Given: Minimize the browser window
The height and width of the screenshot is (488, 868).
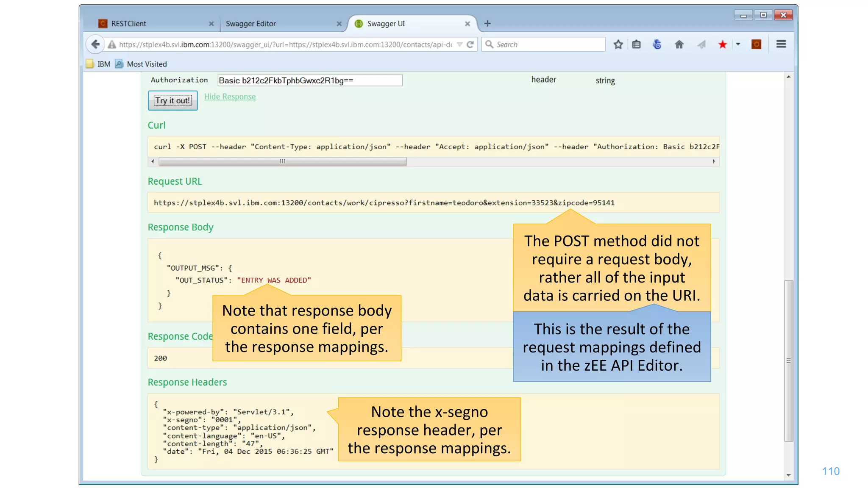Looking at the screenshot, I should coord(743,15).
